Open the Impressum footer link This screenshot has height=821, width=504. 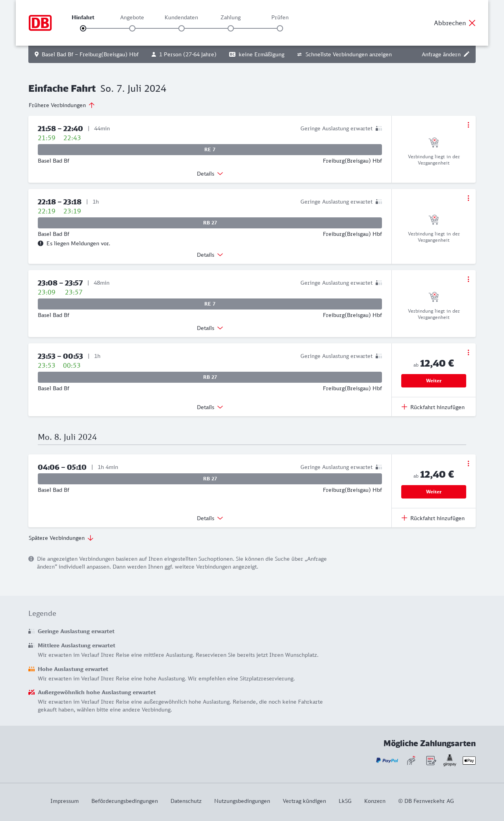pyautogui.click(x=65, y=801)
